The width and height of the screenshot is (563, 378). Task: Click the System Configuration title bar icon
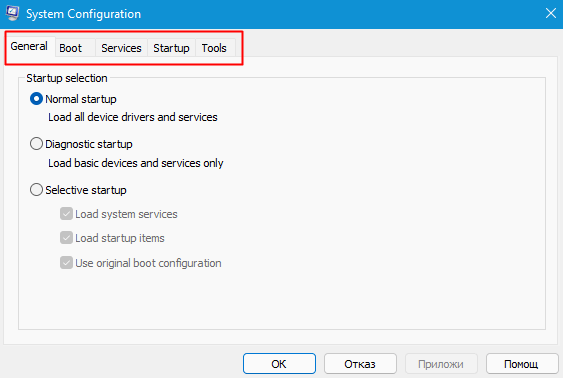(13, 14)
